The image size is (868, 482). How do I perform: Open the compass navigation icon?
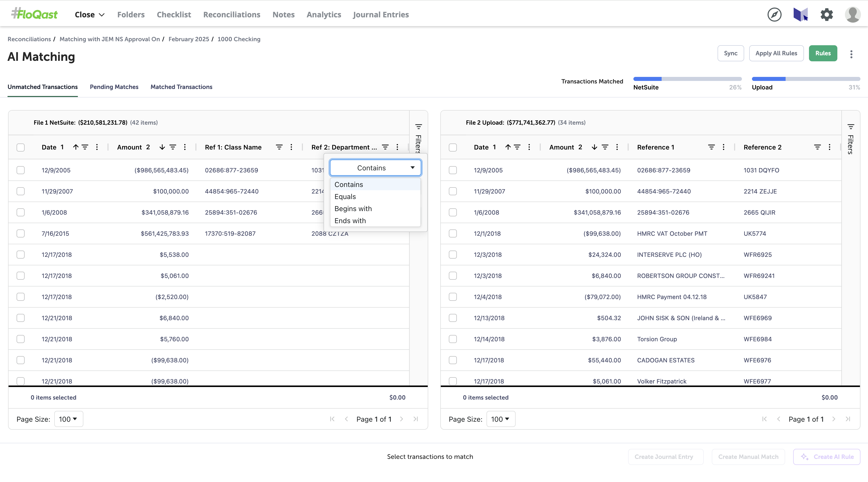click(x=774, y=15)
